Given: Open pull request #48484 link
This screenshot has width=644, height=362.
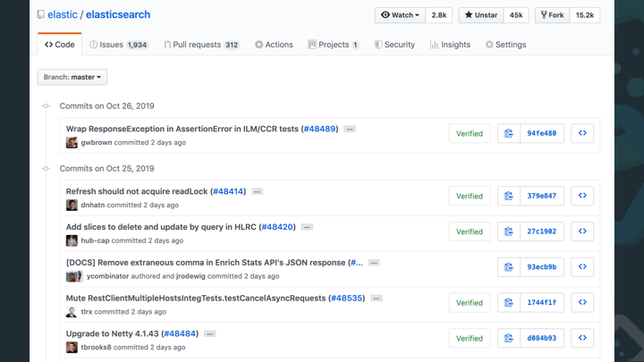Looking at the screenshot, I should pyautogui.click(x=180, y=333).
